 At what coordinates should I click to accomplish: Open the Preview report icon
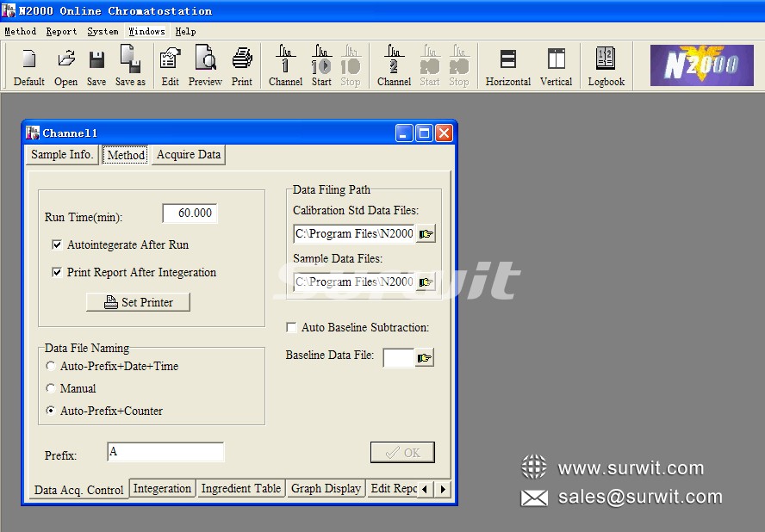[205, 66]
